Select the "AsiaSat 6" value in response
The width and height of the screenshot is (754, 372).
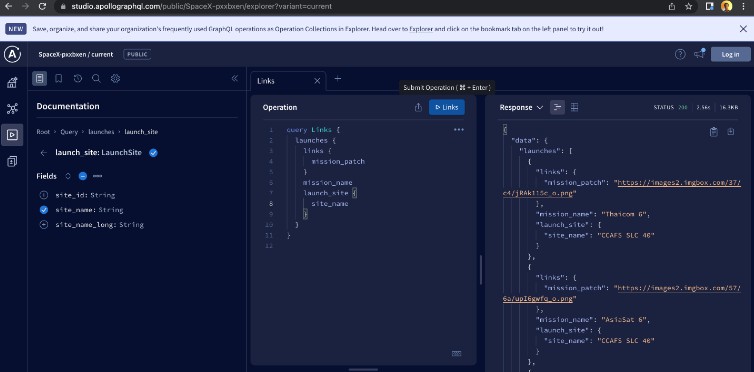pyautogui.click(x=623, y=320)
